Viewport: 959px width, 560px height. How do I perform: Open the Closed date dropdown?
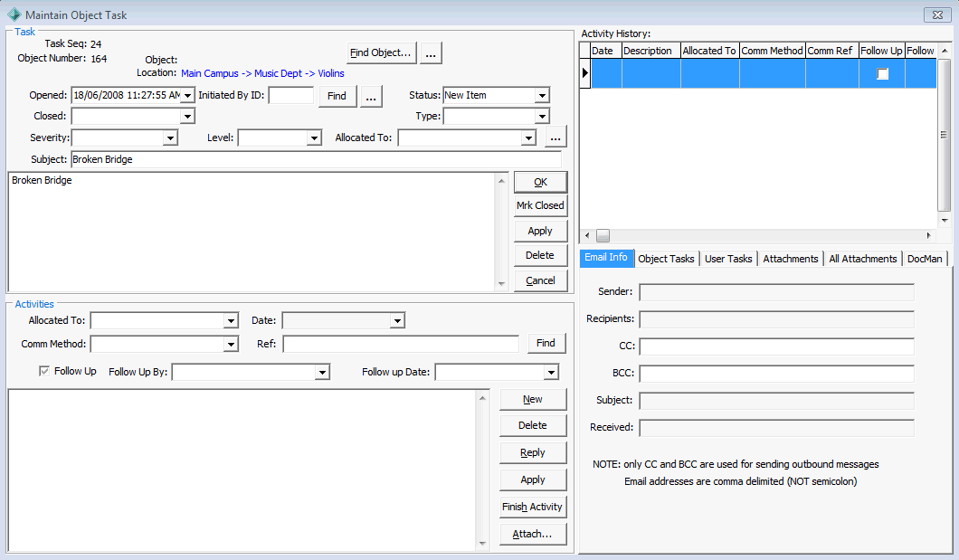[x=188, y=116]
